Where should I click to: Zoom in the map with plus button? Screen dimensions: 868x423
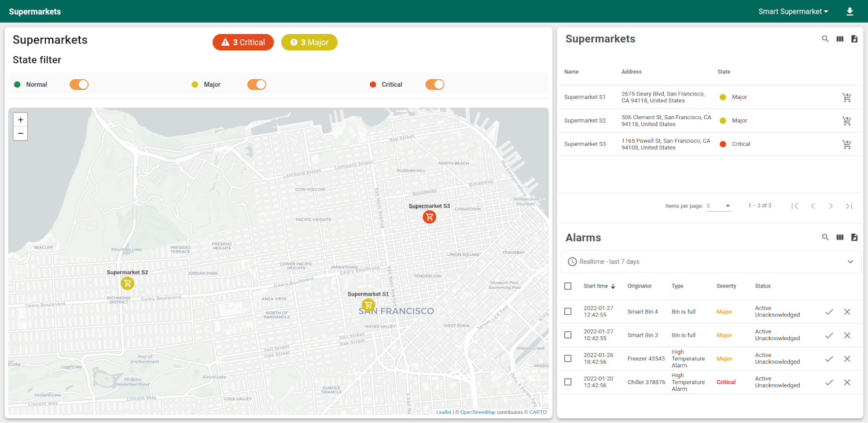[x=20, y=120]
